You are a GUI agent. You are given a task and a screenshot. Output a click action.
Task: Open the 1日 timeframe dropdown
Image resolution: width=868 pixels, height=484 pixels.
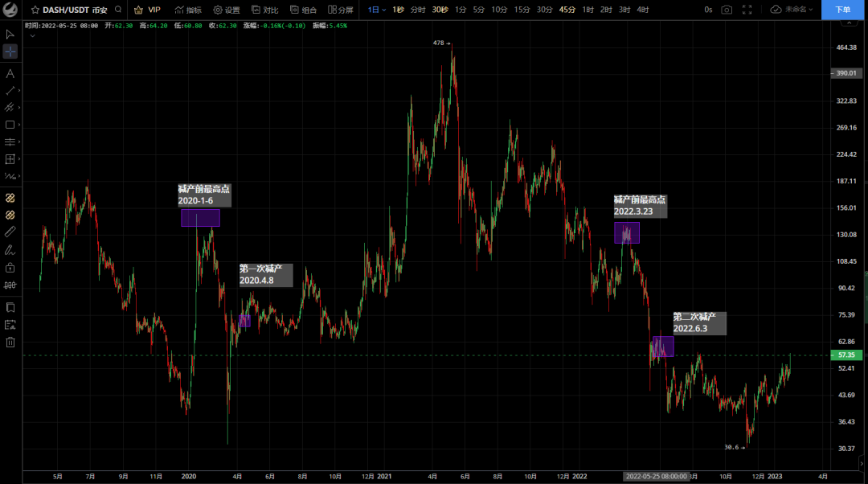click(376, 10)
